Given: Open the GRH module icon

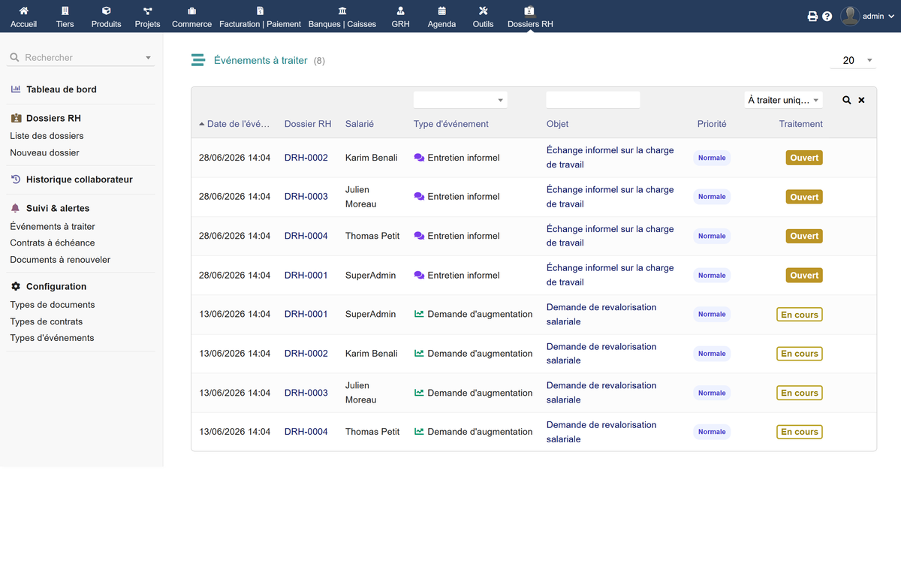Looking at the screenshot, I should pyautogui.click(x=400, y=11).
